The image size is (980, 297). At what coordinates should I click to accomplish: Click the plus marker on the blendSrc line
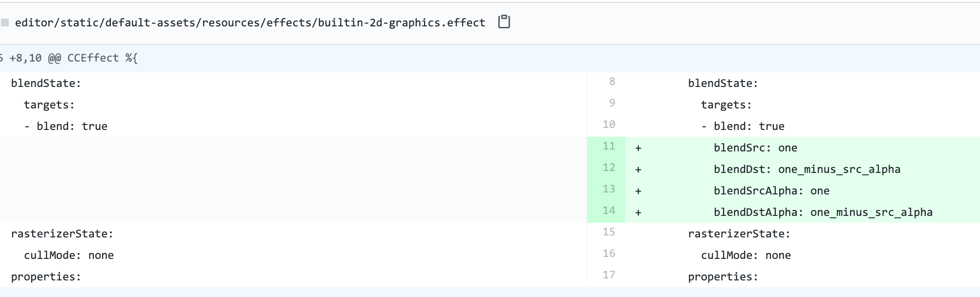click(x=638, y=148)
